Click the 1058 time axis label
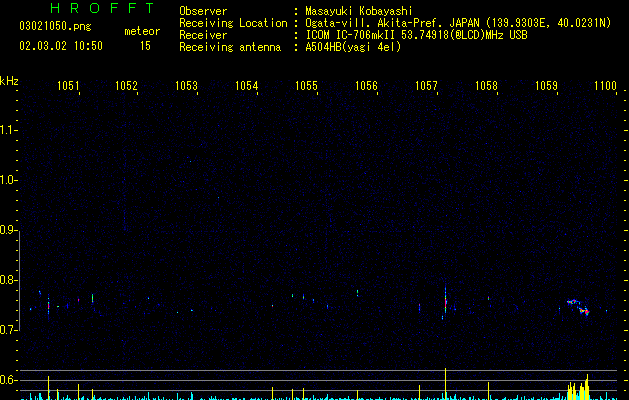Screen dimensions: 629x400 tap(486, 86)
